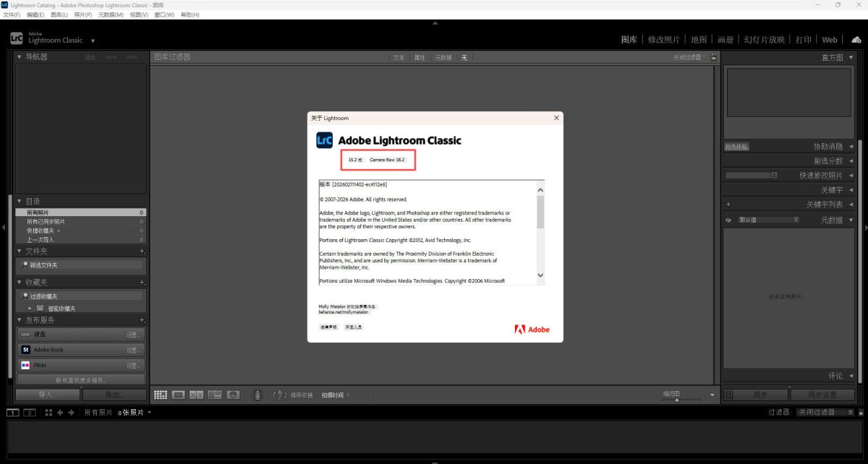Click the cloud sync status icon
The image size is (868, 464).
pyautogui.click(x=856, y=40)
